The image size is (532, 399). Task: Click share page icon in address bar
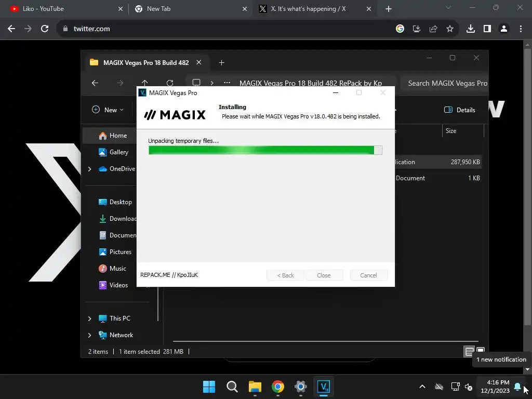coord(433,29)
